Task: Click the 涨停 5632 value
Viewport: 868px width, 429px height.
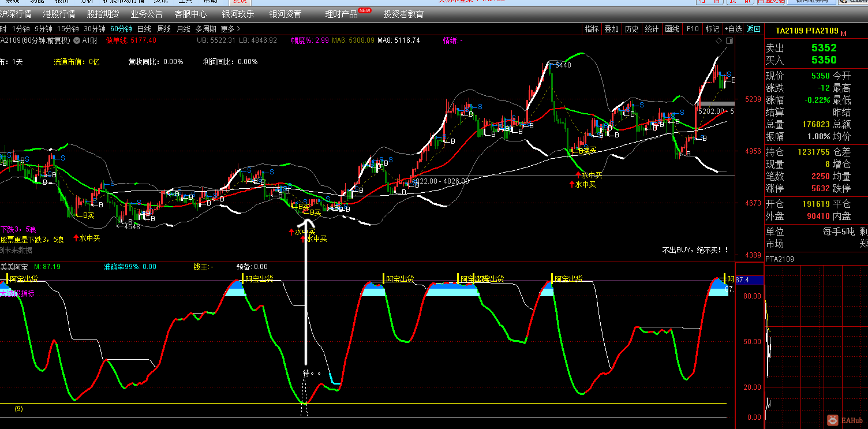Action: pos(820,188)
